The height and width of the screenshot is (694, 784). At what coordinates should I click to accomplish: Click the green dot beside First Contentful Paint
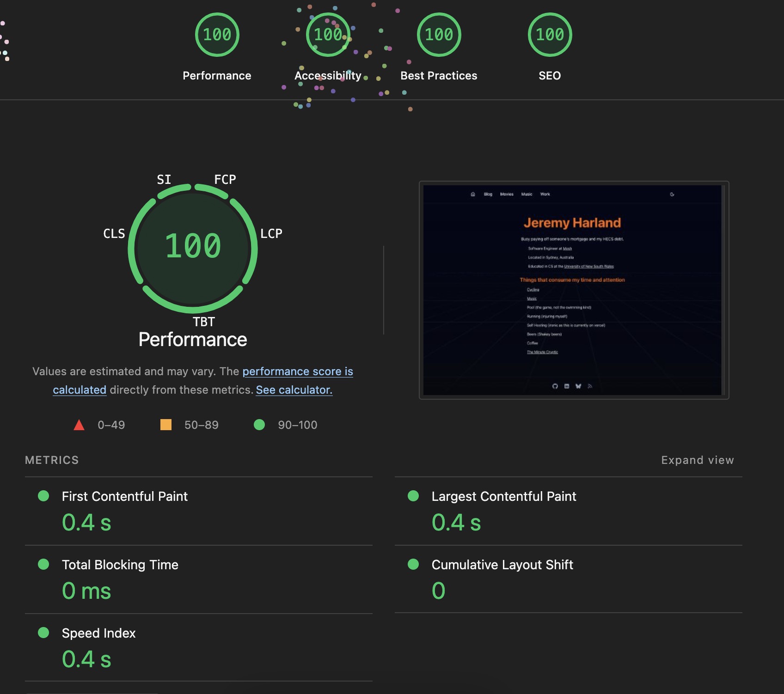tap(43, 496)
